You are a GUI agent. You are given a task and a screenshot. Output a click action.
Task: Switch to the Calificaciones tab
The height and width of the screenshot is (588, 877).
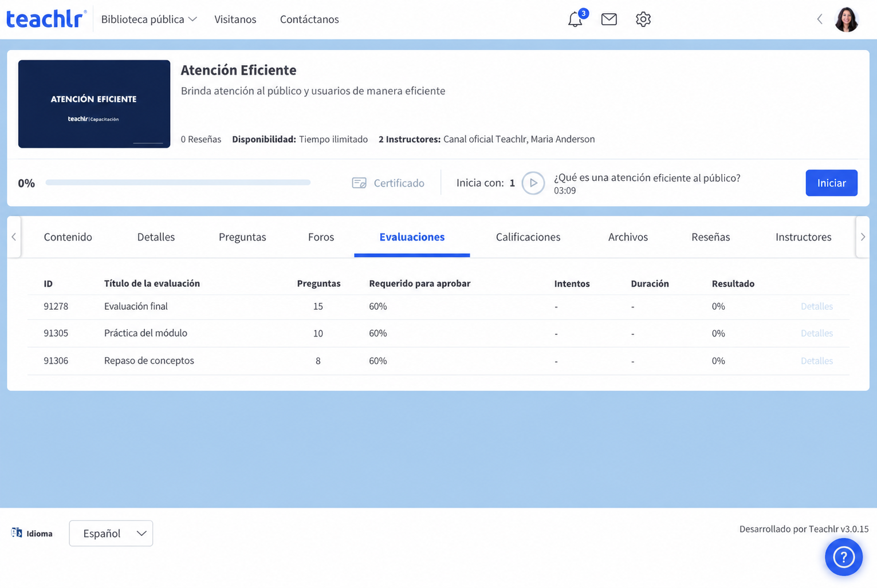click(x=528, y=237)
